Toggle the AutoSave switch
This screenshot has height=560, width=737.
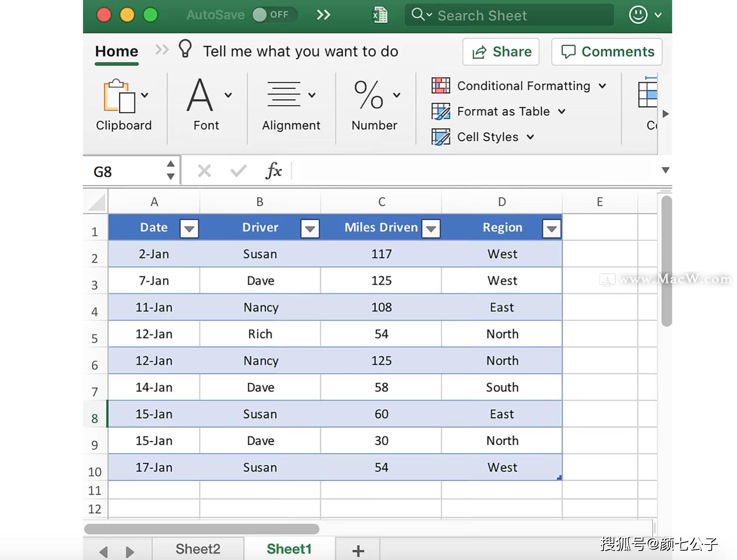pos(274,15)
